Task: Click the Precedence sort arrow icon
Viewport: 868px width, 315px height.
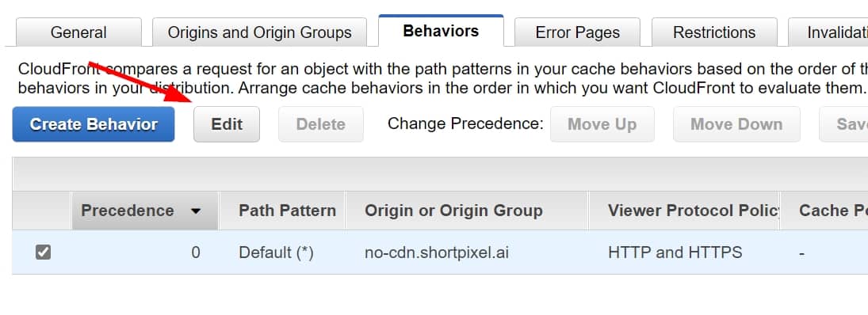Action: pyautogui.click(x=196, y=211)
